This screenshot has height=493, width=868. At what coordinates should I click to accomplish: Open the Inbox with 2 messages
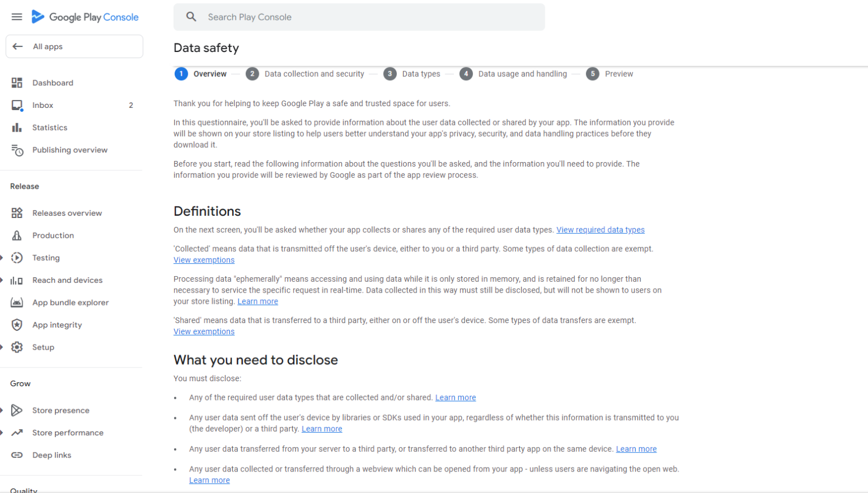pos(42,105)
